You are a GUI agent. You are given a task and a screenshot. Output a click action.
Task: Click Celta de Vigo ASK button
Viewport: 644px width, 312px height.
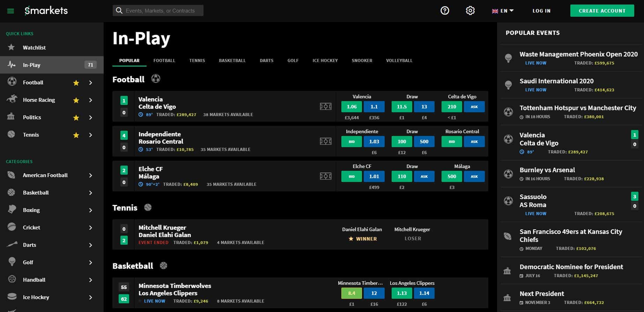[x=474, y=107]
